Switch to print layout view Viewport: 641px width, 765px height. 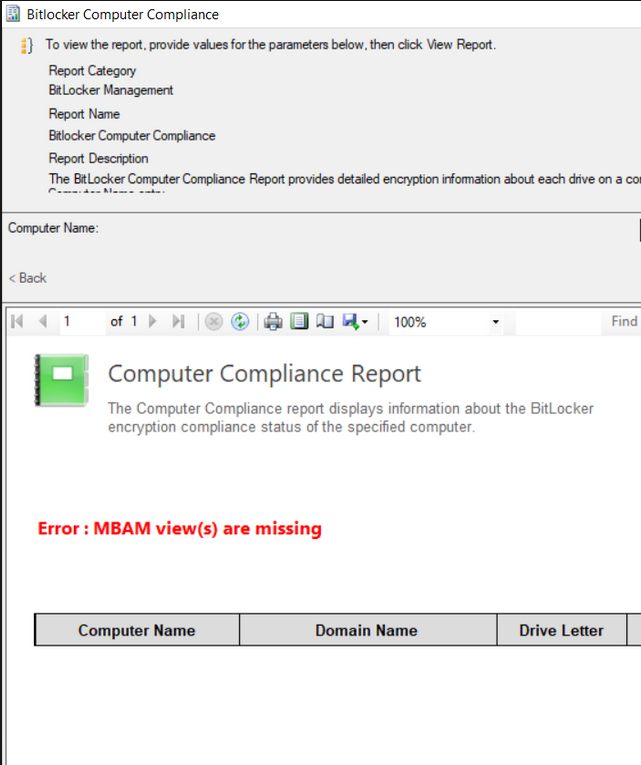[299, 322]
